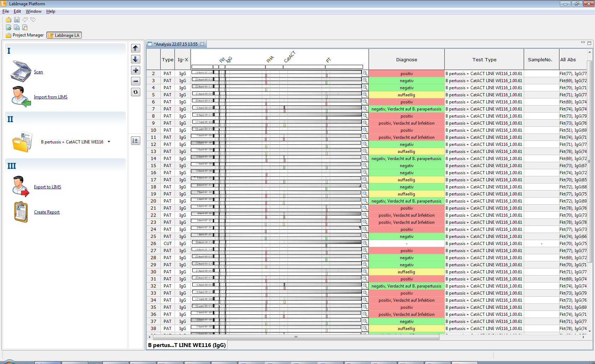This screenshot has height=364, width=595.
Task: Save the analysis with the disk toolbar icon
Action: pyautogui.click(x=17, y=19)
